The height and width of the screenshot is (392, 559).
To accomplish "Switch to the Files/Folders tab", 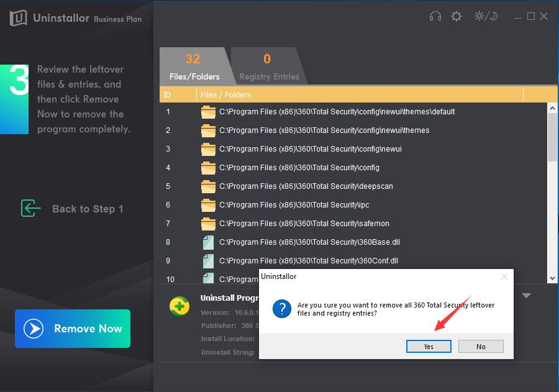I will click(x=194, y=67).
